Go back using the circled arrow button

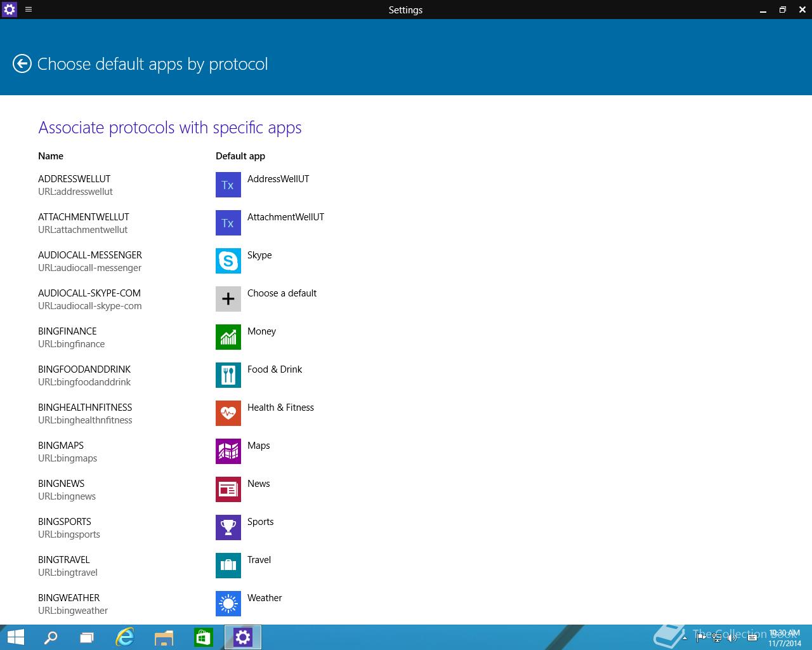pyautogui.click(x=22, y=63)
